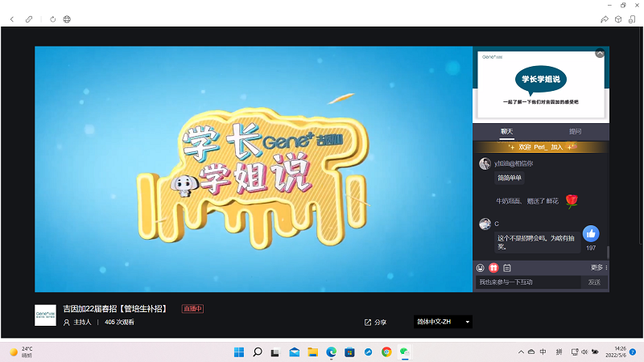Switch to the 提问 tab
The height and width of the screenshot is (362, 644).
[x=575, y=131]
